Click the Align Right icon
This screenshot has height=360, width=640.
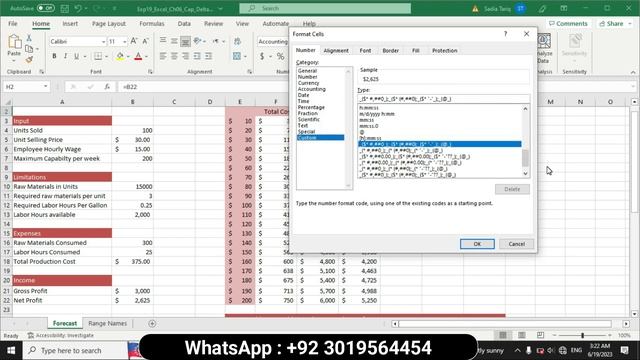pos(185,56)
